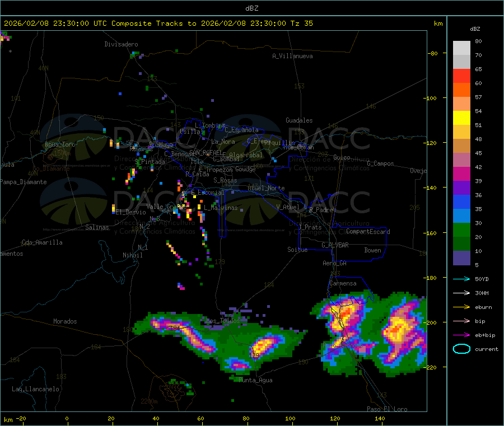
Task: Click the El_Desvio map label
Action: click(x=130, y=212)
